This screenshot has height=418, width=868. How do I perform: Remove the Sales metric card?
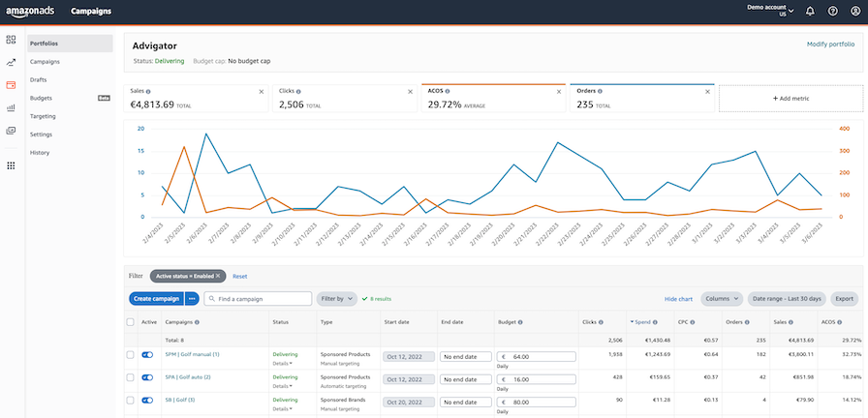click(x=261, y=91)
